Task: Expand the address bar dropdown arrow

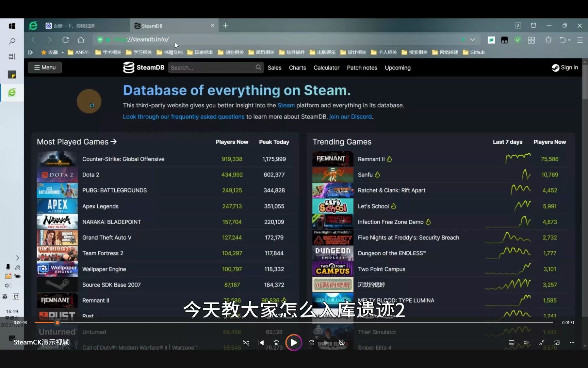Action: (x=472, y=40)
